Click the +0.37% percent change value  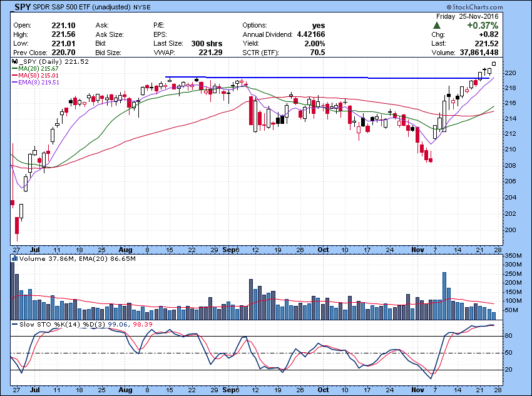click(x=483, y=26)
